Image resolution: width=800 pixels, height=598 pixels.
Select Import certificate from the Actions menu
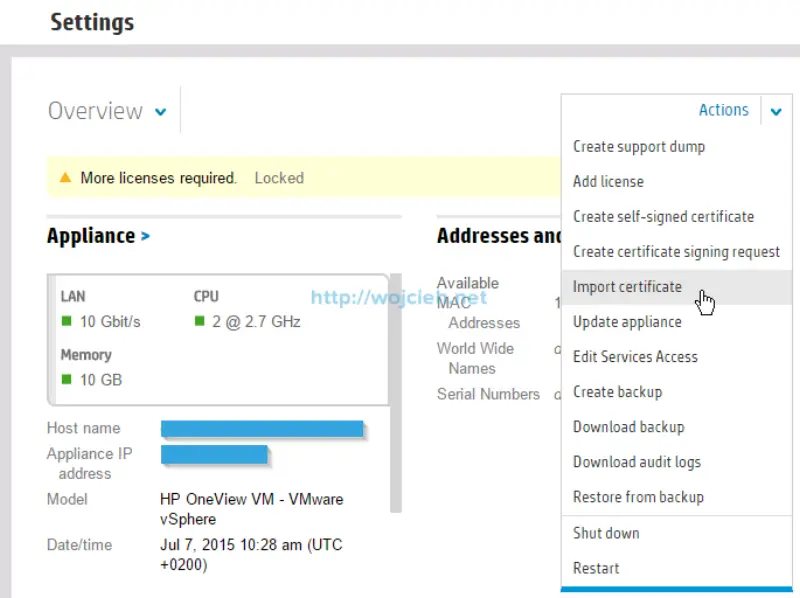(628, 287)
